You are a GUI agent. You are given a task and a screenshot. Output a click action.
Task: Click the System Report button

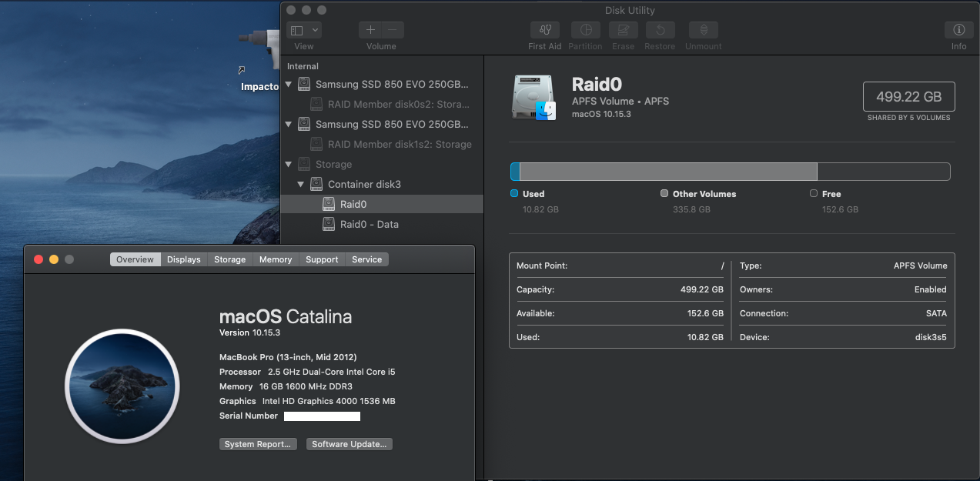[259, 444]
